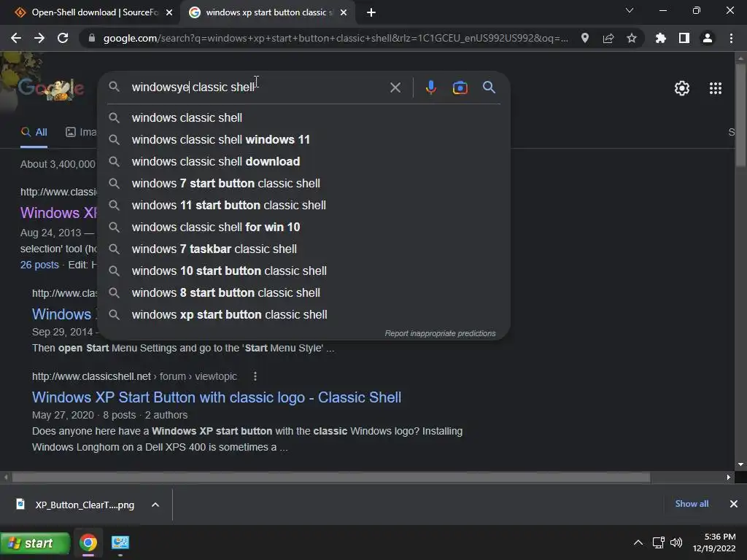Close the Open-Shell SourceForge tab
This screenshot has height=560, width=747.
(x=169, y=12)
